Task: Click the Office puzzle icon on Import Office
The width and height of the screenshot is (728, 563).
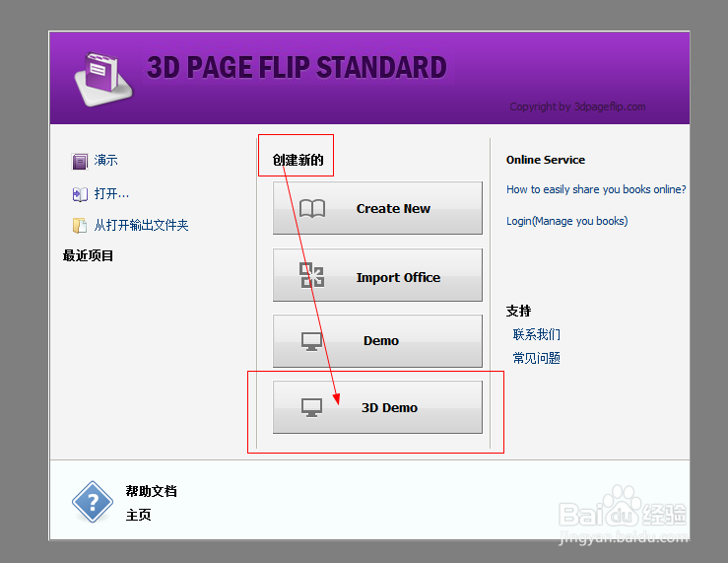Action: coord(311,275)
